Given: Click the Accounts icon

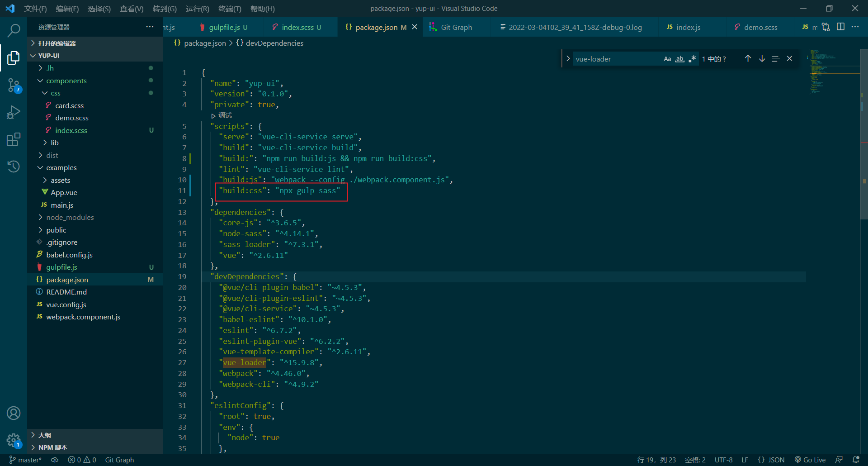Looking at the screenshot, I should (14, 413).
